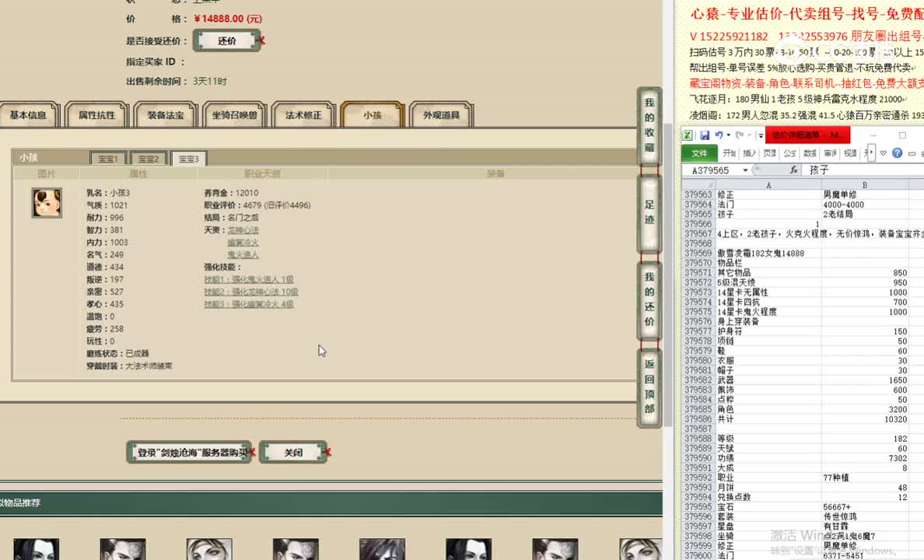Click the 关闭 button
The width and height of the screenshot is (924, 560).
point(293,452)
